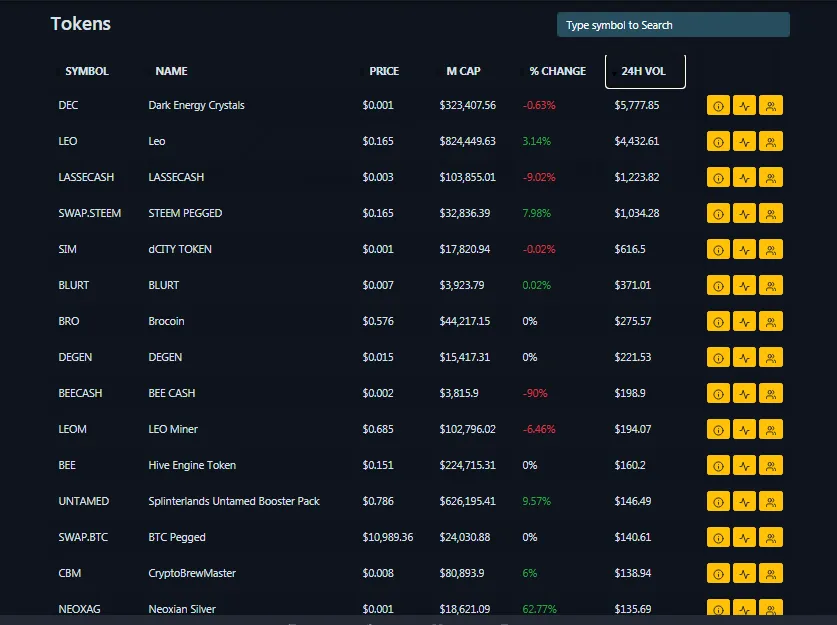View holders icon for BLURT row
This screenshot has height=625, width=837.
pyautogui.click(x=771, y=286)
